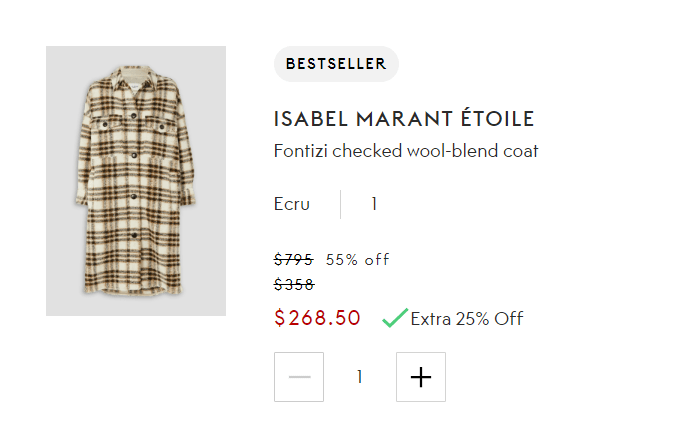Open Fontizi checked wool-blend coat link
Image resolution: width=693 pixels, height=438 pixels.
[x=406, y=151]
